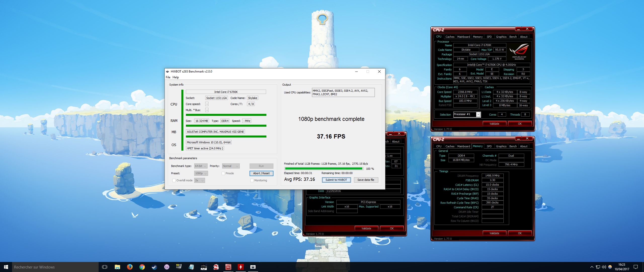The image size is (644, 272).
Task: Open the Windows Start menu
Action: (x=6, y=267)
